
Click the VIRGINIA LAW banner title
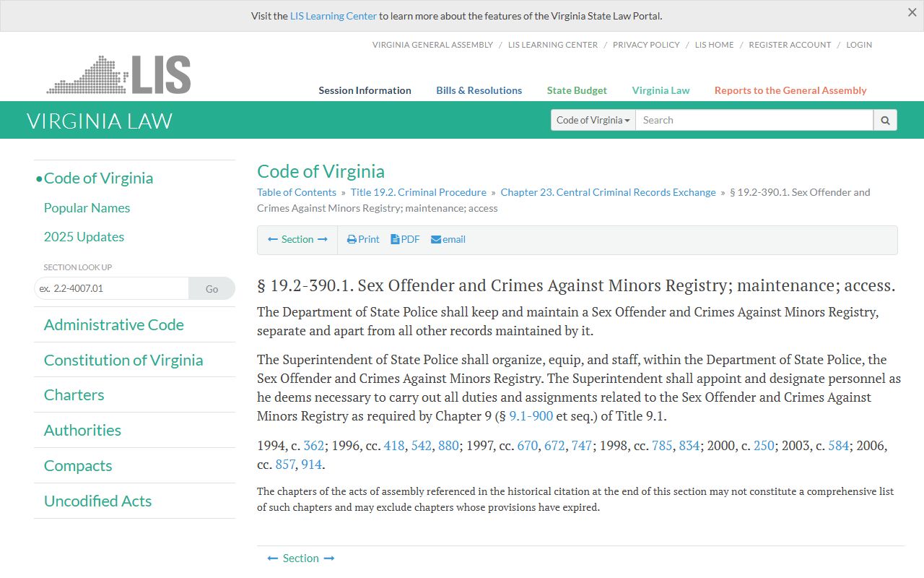[x=100, y=121]
